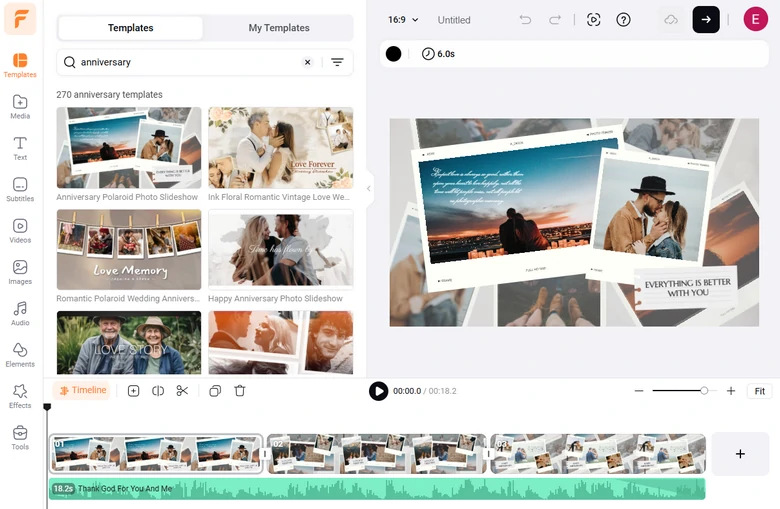The width and height of the screenshot is (780, 509).
Task: Delete the selected scene with trash icon
Action: pyautogui.click(x=240, y=391)
